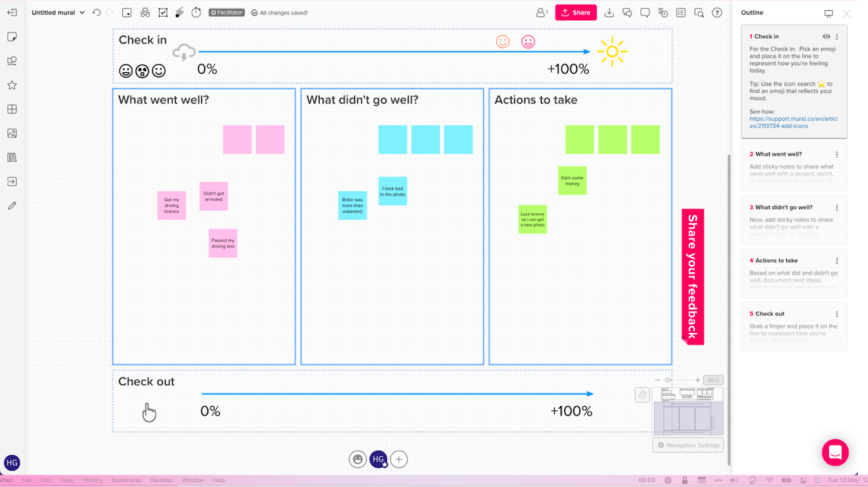
Task: Click the Facilitator badge
Action: (x=226, y=12)
